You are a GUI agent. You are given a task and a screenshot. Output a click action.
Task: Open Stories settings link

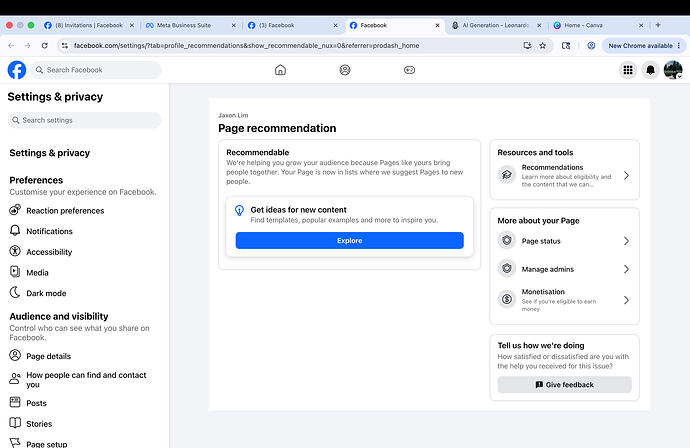pos(39,424)
